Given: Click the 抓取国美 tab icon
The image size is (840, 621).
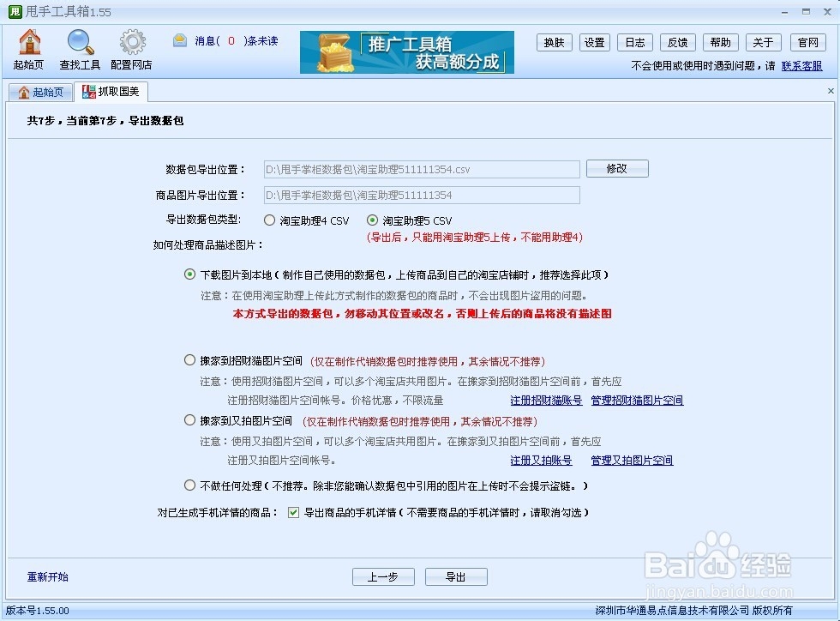Looking at the screenshot, I should tap(88, 91).
